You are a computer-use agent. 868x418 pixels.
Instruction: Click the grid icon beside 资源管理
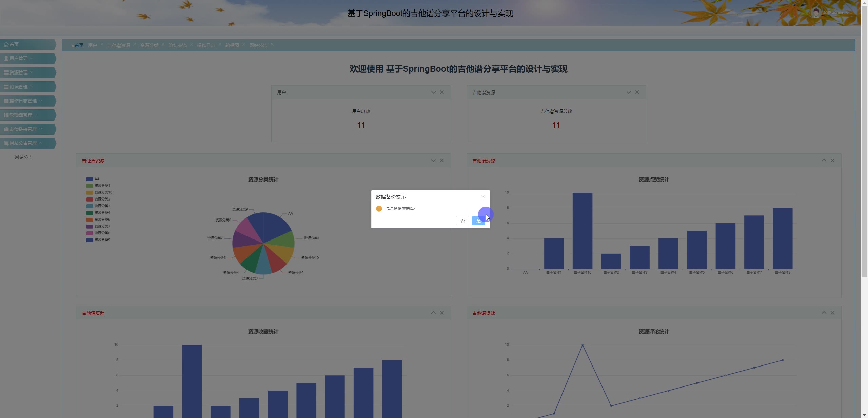click(6, 72)
